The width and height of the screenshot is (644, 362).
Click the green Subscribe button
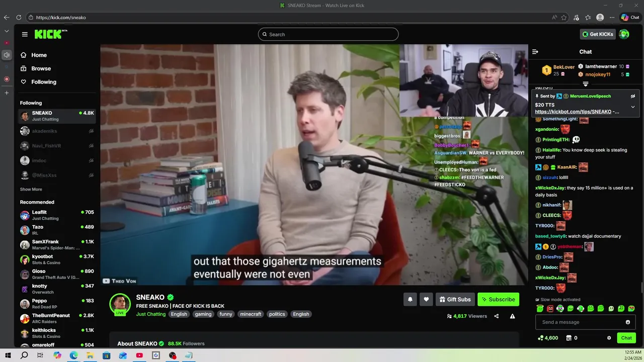click(x=498, y=299)
